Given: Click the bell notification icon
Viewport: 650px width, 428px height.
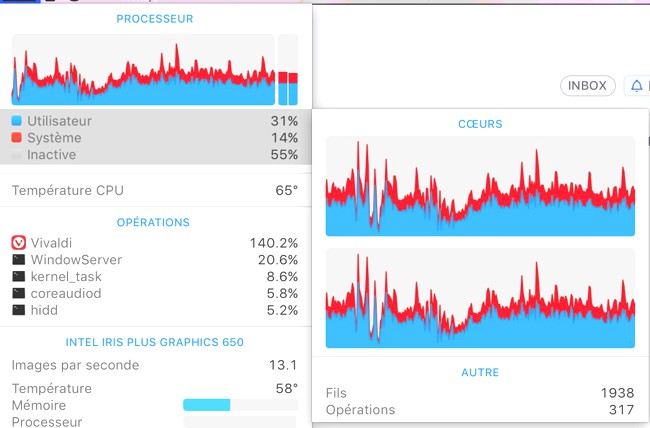Looking at the screenshot, I should [x=636, y=86].
